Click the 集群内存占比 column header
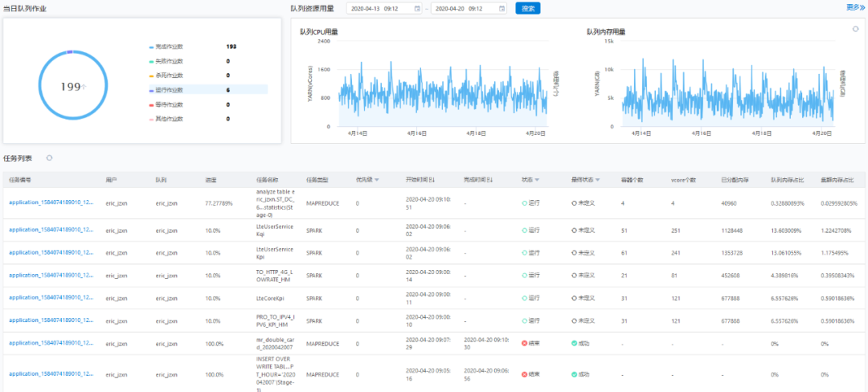868x392 pixels. [837, 180]
